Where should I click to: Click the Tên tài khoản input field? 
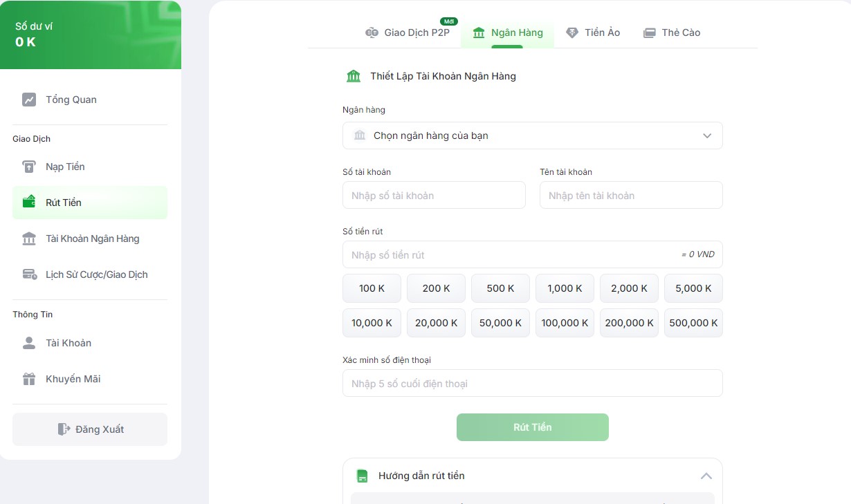(631, 196)
